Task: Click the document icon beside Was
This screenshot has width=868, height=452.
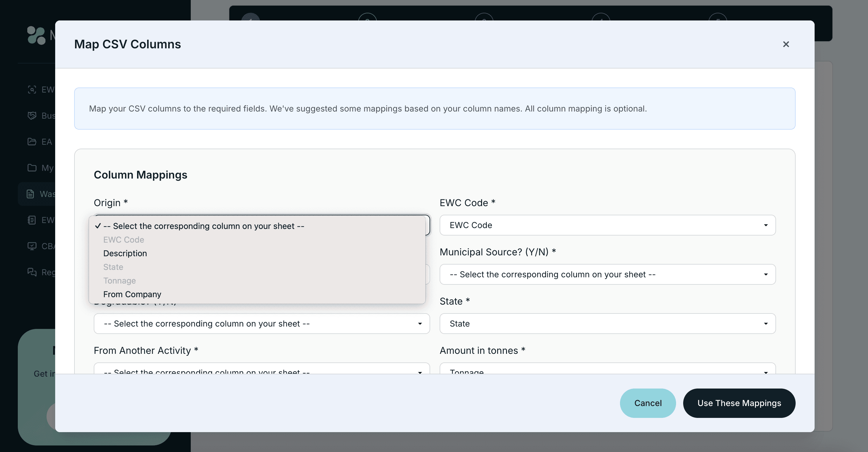Action: click(30, 194)
